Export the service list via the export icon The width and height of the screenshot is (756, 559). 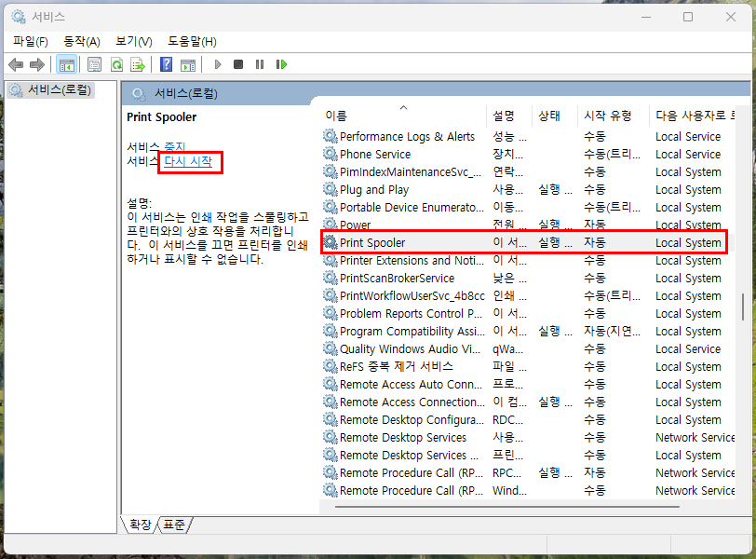click(137, 64)
